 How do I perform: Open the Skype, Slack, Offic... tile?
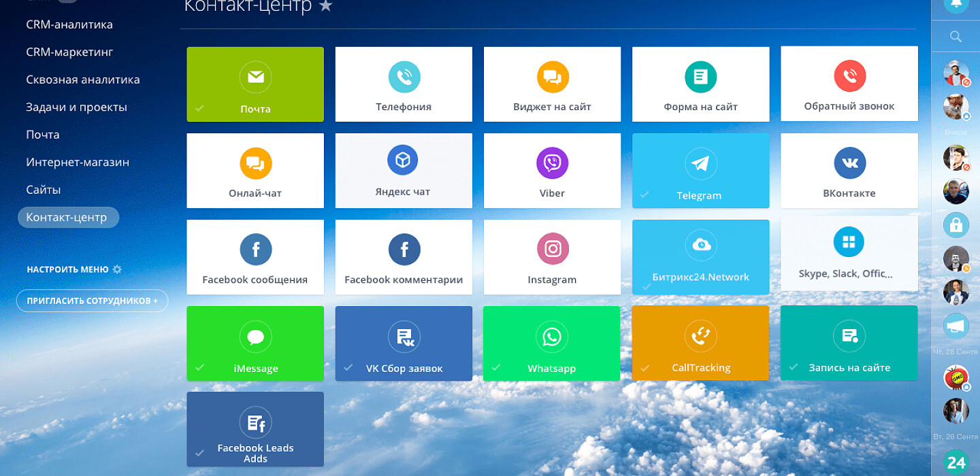coord(849,254)
